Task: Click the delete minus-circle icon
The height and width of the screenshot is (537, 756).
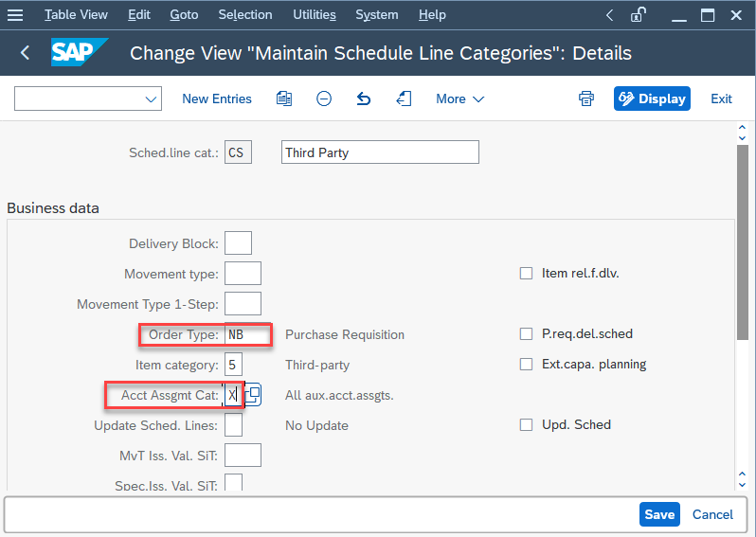Action: [x=323, y=98]
